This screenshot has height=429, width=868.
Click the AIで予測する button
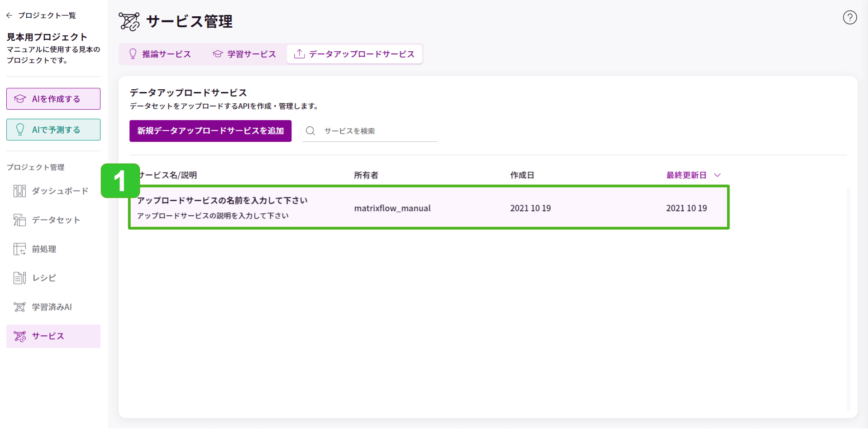tap(53, 130)
